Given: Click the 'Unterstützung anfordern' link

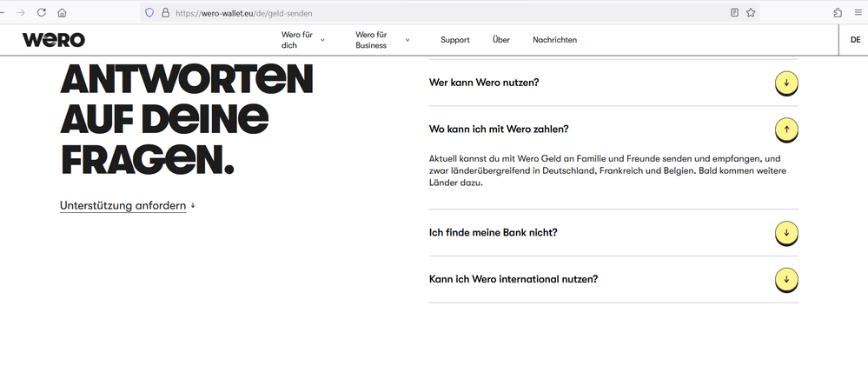Looking at the screenshot, I should 123,206.
